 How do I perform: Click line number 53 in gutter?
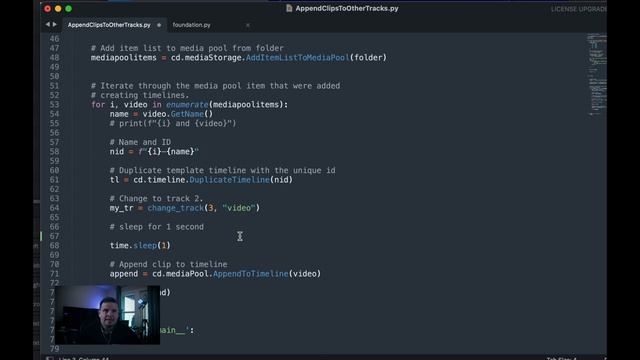[x=54, y=104]
